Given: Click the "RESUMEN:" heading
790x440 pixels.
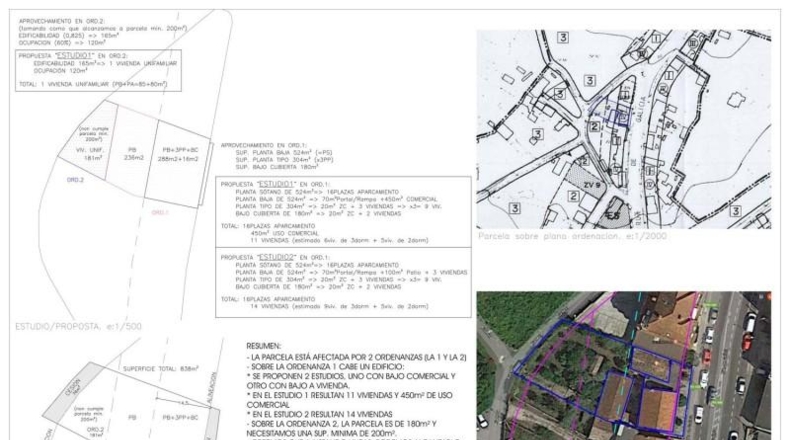Looking at the screenshot, I should point(264,346).
